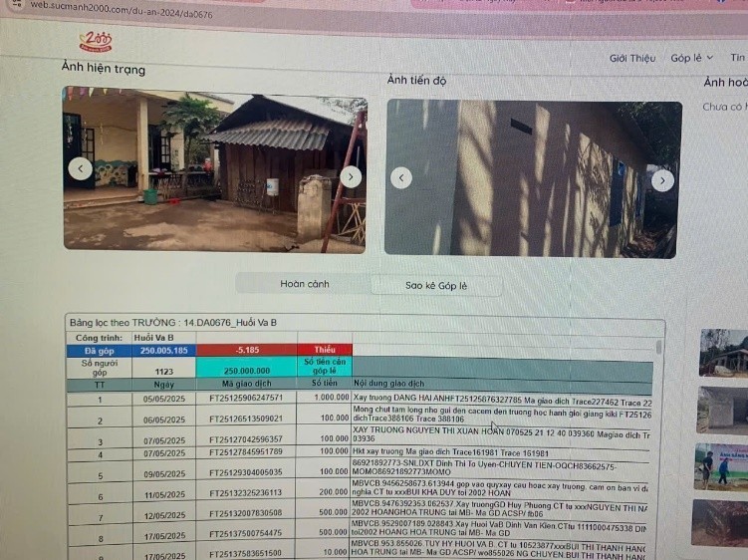
Task: Select the 250.005.185 Đã góp amount cell
Action: (x=164, y=351)
